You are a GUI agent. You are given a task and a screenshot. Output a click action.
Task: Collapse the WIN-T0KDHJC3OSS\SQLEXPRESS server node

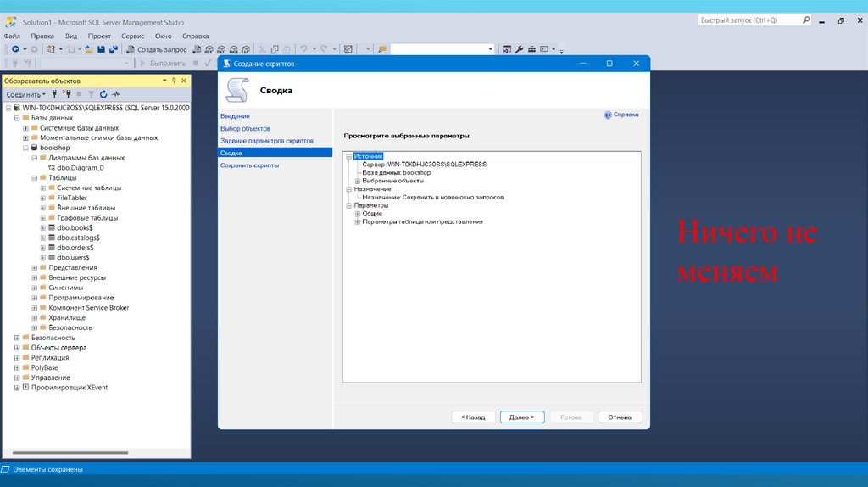8,108
